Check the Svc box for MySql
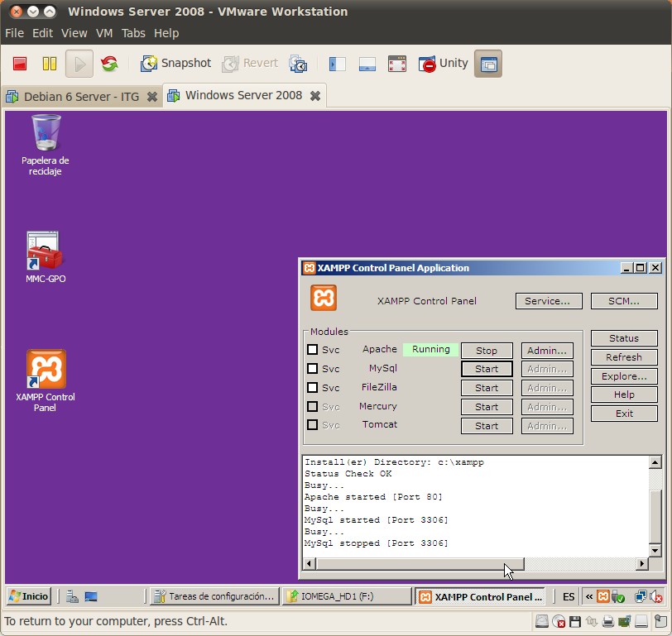This screenshot has width=672, height=636. coord(312,369)
